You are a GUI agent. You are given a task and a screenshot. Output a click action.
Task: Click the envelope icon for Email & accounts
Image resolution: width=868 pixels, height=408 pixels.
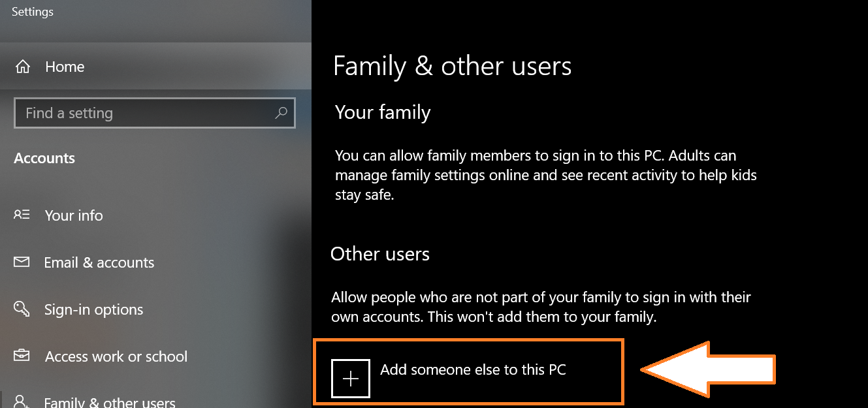click(x=22, y=262)
